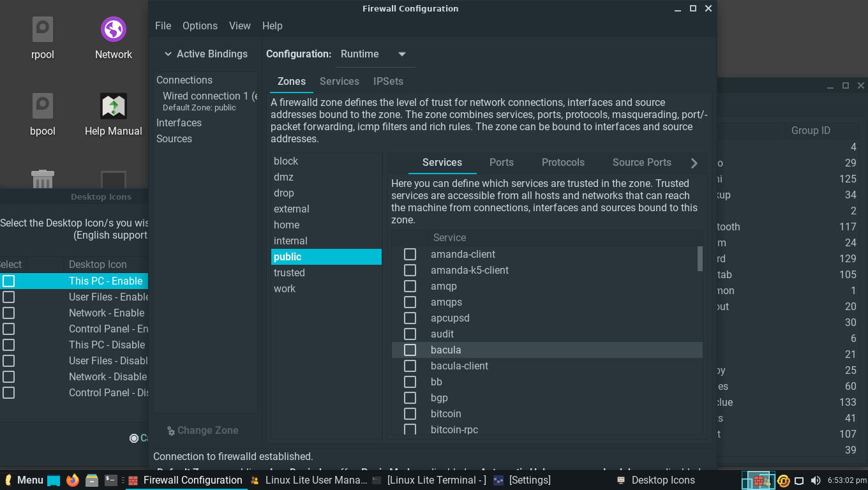Viewport: 868px width, 490px height.
Task: Click the show desktop icon in taskbar
Action: pos(54,480)
